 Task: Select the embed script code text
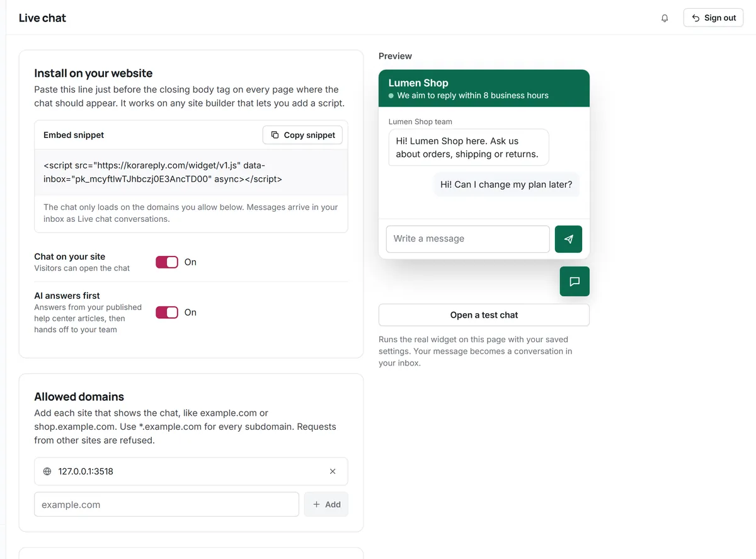pyautogui.click(x=163, y=172)
